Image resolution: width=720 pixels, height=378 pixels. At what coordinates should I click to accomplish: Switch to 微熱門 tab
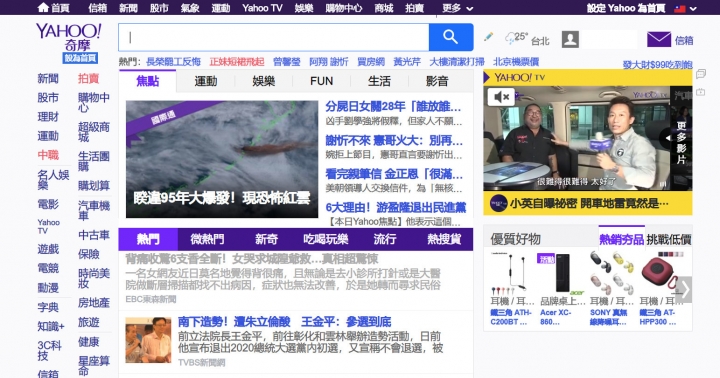(x=207, y=239)
